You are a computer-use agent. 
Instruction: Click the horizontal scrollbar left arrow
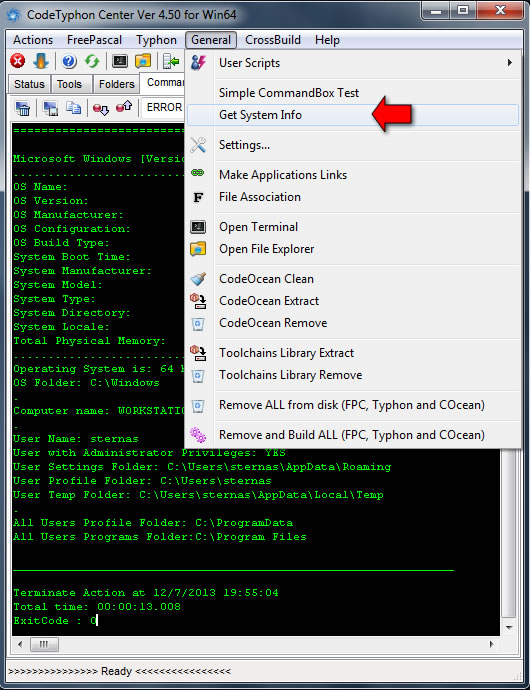[19, 645]
